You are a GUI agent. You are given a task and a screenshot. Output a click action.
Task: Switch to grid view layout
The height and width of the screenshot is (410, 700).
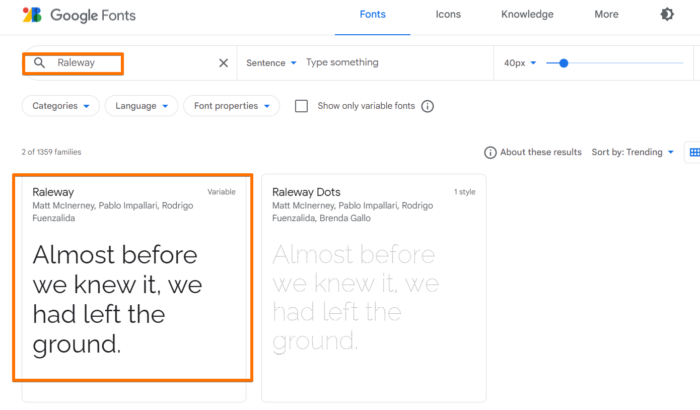coord(693,152)
